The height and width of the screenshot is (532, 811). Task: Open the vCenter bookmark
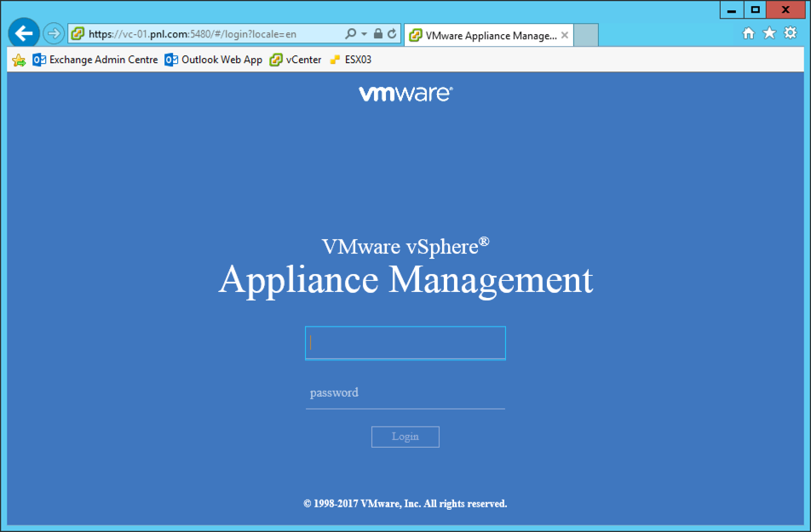[x=296, y=60]
